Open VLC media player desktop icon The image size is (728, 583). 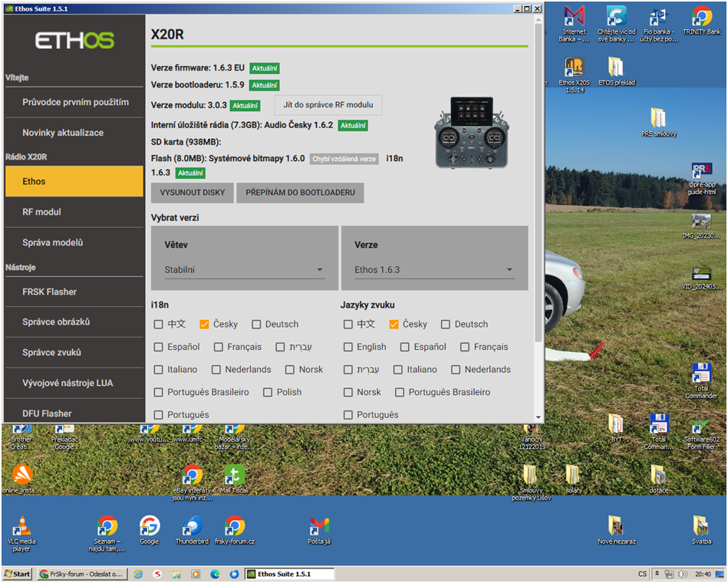pos(21,527)
